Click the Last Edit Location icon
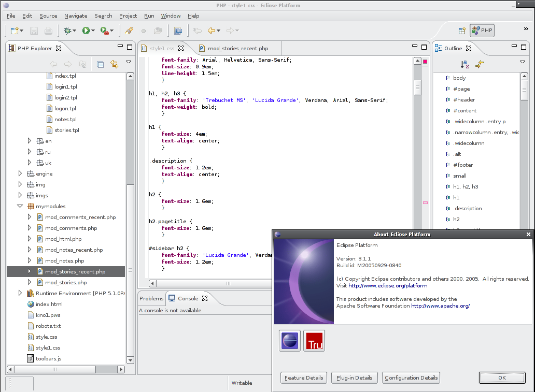Image resolution: width=535 pixels, height=392 pixels. point(197,31)
